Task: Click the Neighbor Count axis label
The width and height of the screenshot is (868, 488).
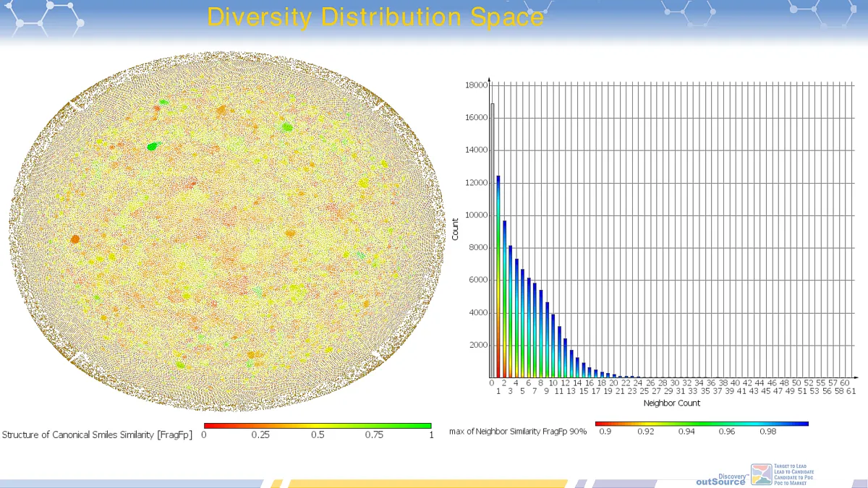Action: (672, 403)
